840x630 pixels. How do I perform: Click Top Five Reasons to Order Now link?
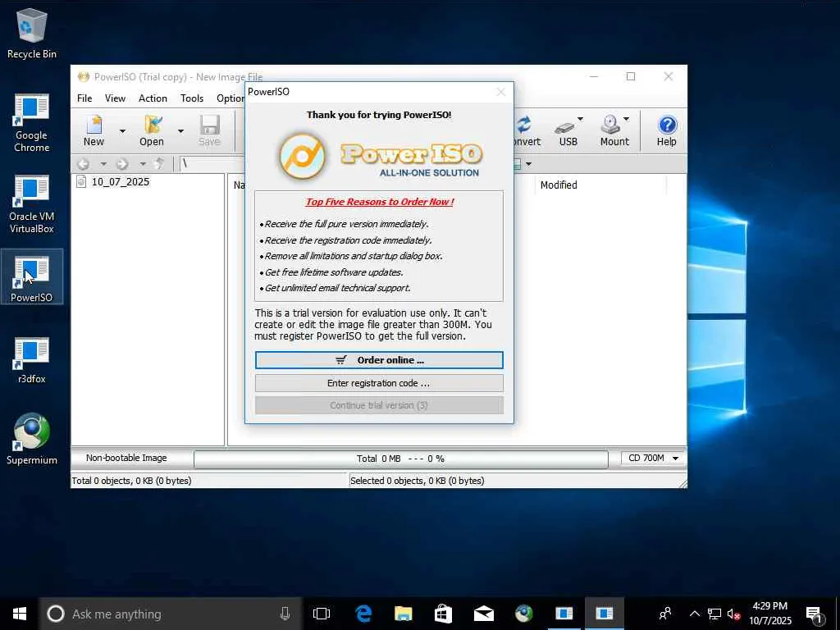380,202
